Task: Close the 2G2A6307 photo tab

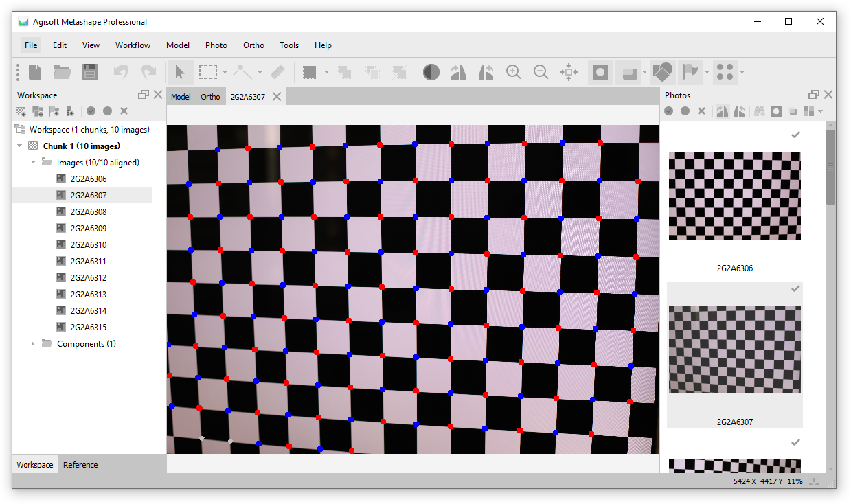Action: pos(277,97)
